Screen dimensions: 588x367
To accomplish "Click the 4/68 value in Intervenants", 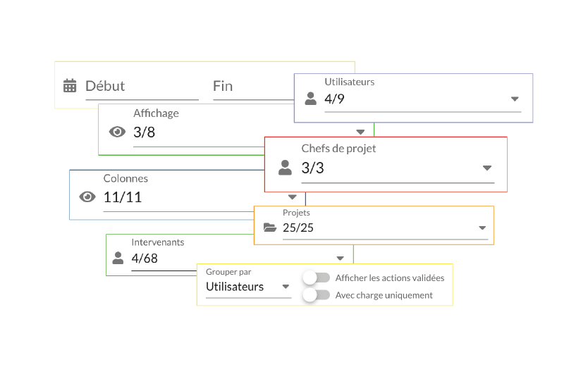I will [145, 259].
